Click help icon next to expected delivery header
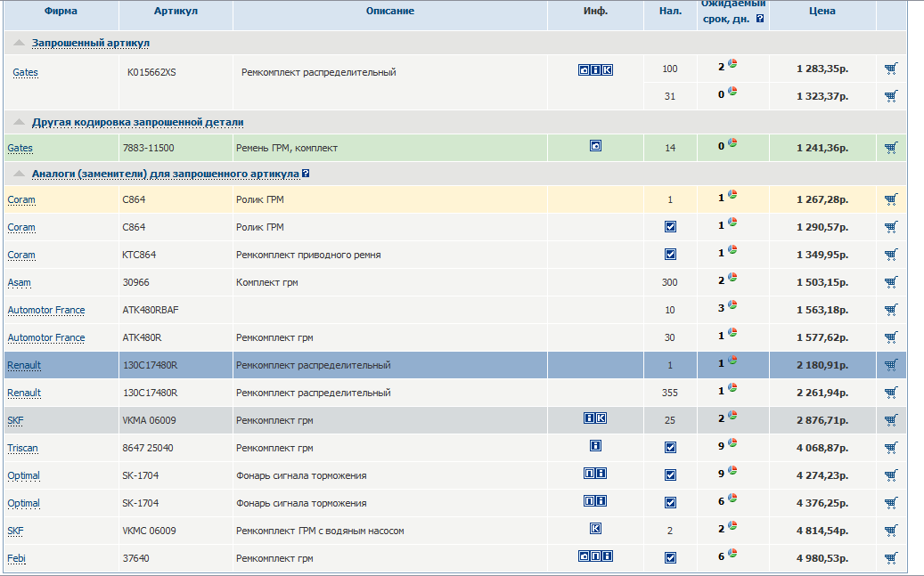 point(759,18)
